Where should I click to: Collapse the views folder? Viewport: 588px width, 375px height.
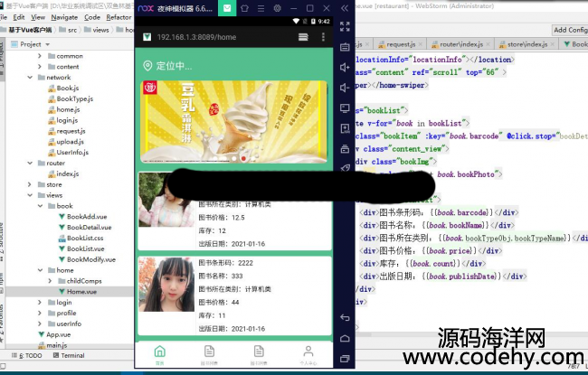pyautogui.click(x=30, y=195)
